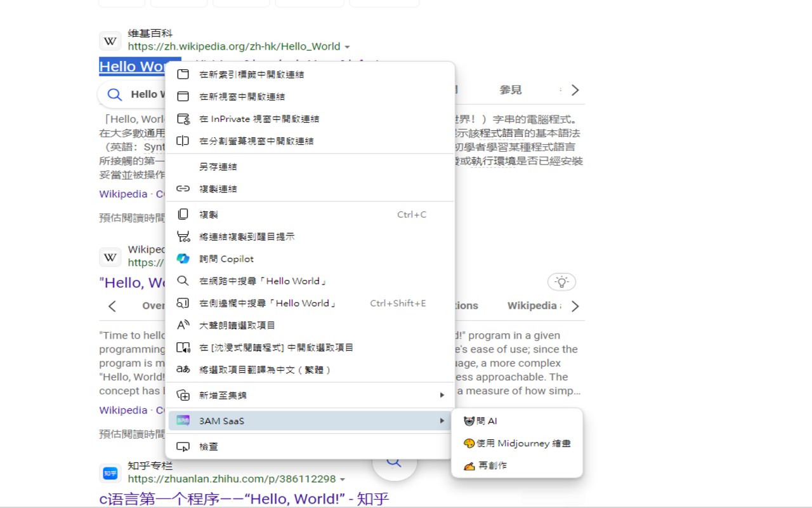
Task: Open dropdown arrow after zh.wikipedia.org URL
Action: coord(347,47)
